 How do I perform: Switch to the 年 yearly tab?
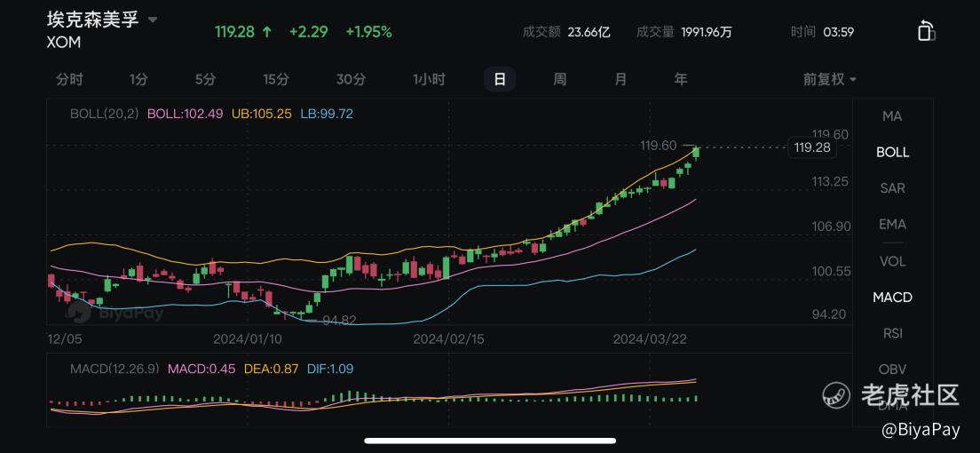[x=681, y=79]
